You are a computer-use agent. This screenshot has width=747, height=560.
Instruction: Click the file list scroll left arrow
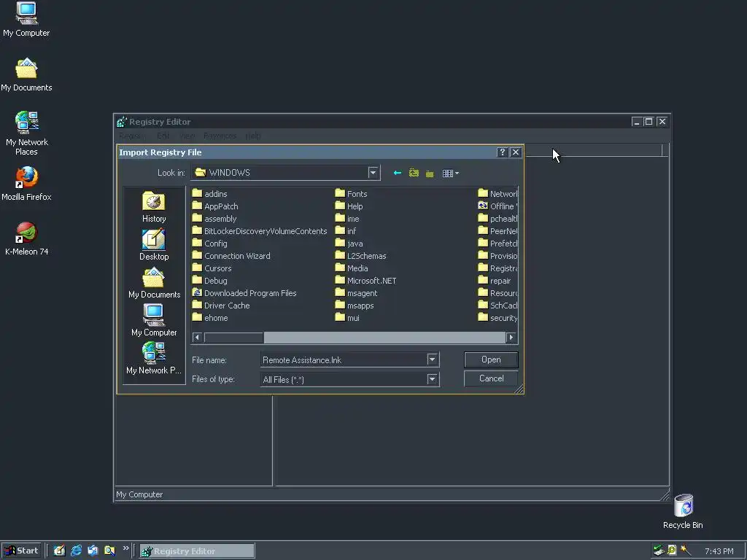[x=197, y=337]
